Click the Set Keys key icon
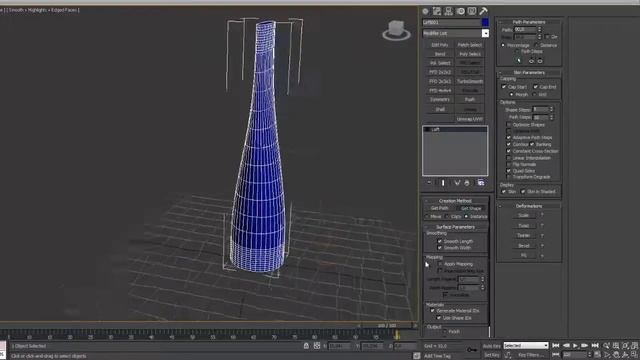 point(472,350)
